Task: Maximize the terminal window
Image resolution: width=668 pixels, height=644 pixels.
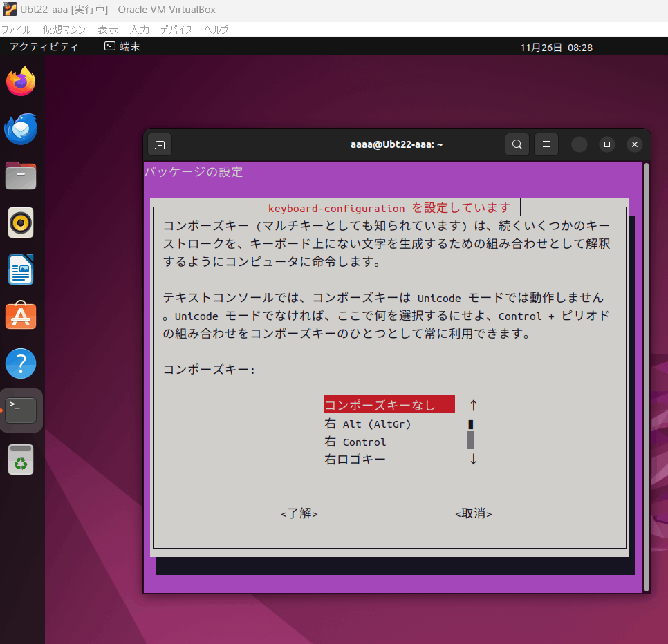Action: pyautogui.click(x=607, y=144)
